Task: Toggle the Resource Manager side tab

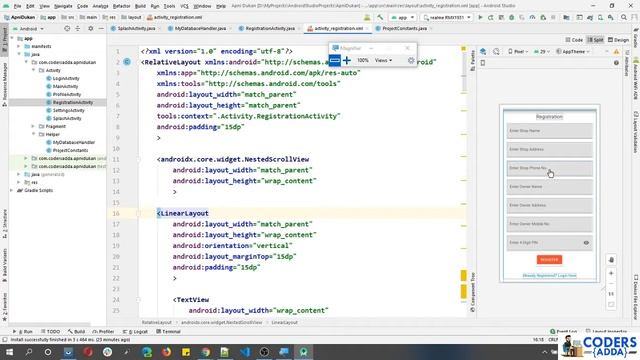Action: pos(4,84)
